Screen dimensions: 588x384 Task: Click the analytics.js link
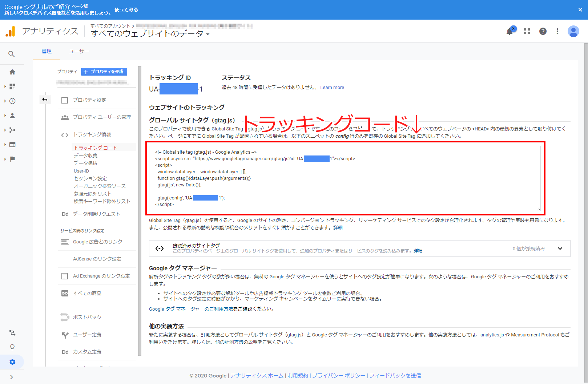click(x=492, y=335)
